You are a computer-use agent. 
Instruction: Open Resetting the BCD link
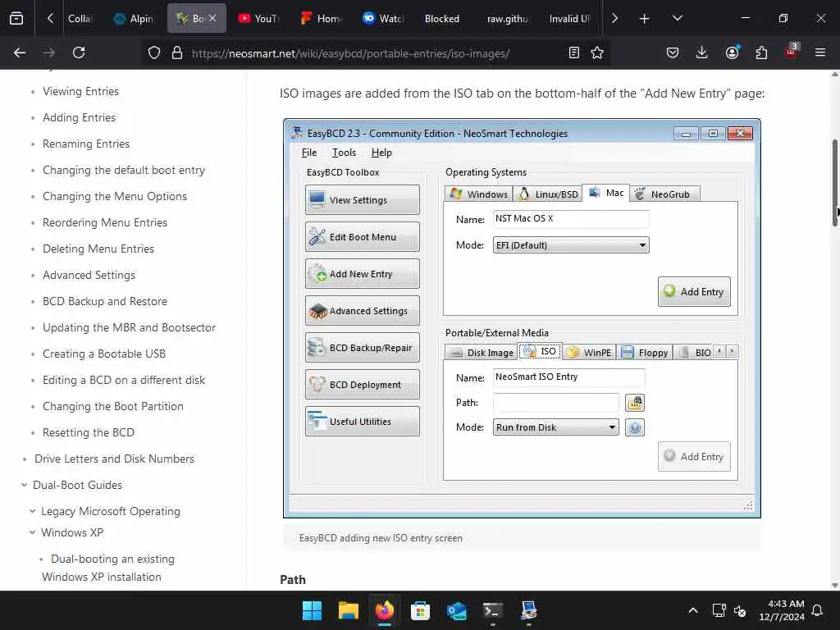(89, 433)
